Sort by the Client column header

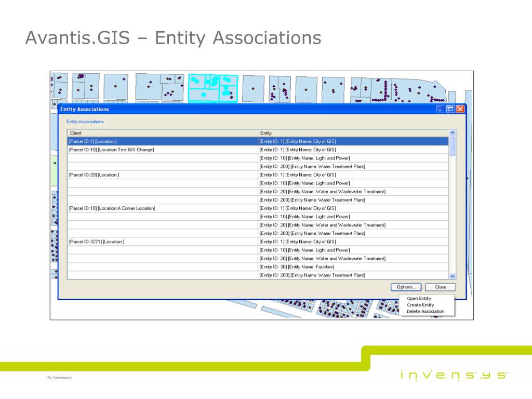163,133
